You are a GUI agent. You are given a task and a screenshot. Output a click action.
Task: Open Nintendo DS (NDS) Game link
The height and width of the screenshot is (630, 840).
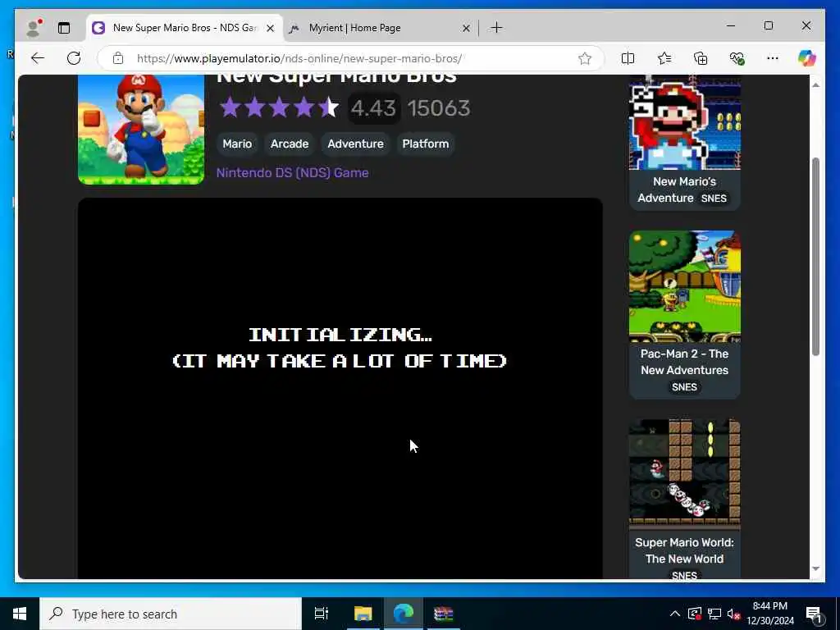click(293, 172)
